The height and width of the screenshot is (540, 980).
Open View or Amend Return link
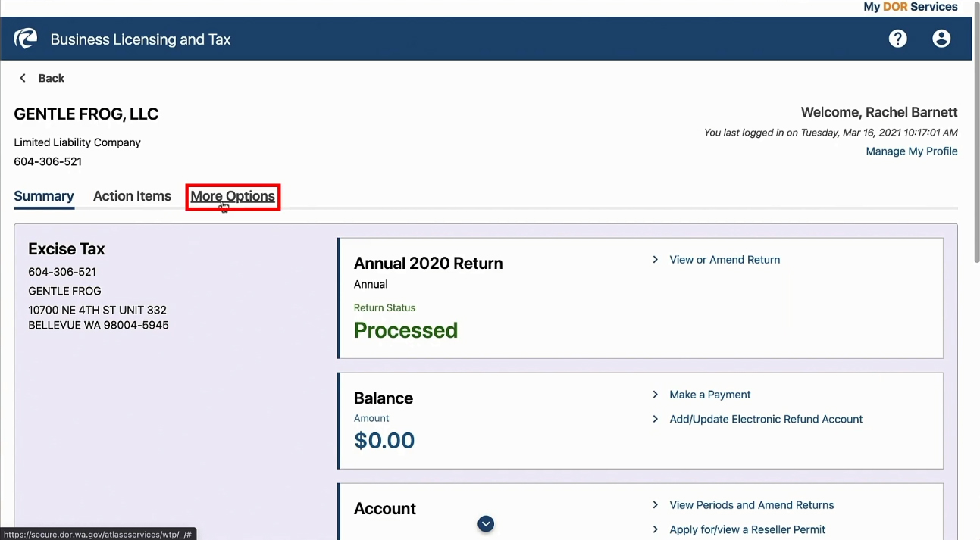pyautogui.click(x=725, y=260)
